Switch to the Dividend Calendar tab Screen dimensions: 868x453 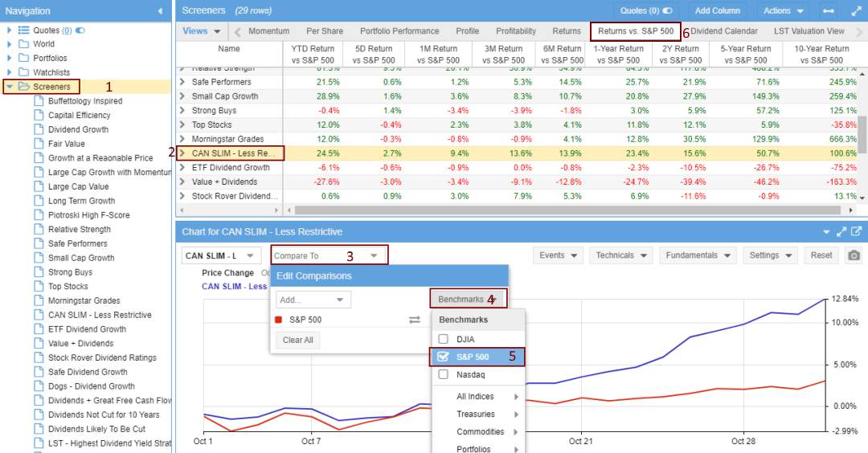coord(724,31)
